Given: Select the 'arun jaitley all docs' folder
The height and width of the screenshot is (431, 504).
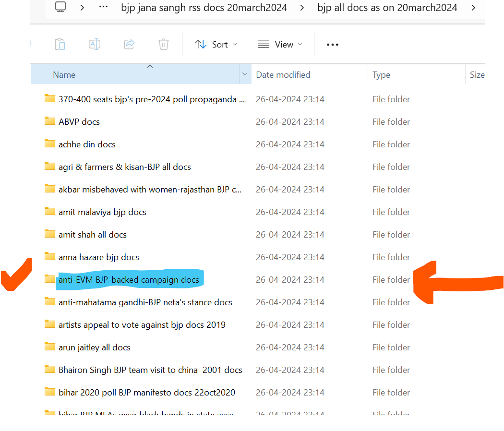Looking at the screenshot, I should tap(95, 347).
